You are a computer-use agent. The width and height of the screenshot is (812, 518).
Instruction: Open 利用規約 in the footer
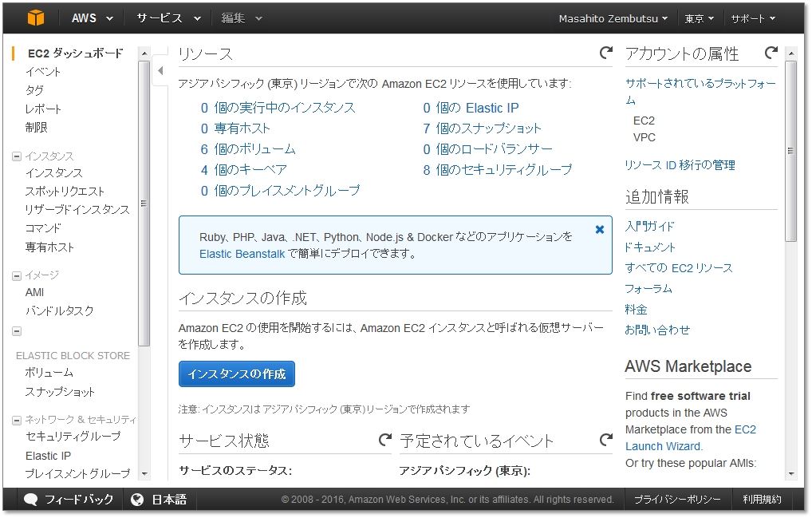tap(762, 500)
